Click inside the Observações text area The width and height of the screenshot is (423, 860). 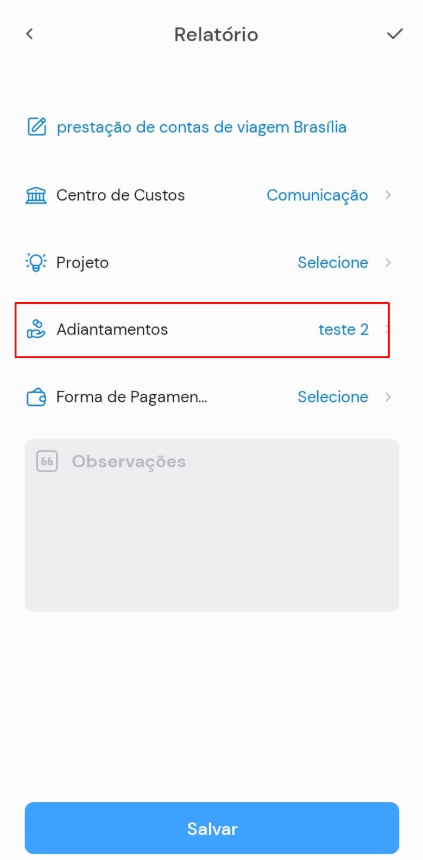212,525
